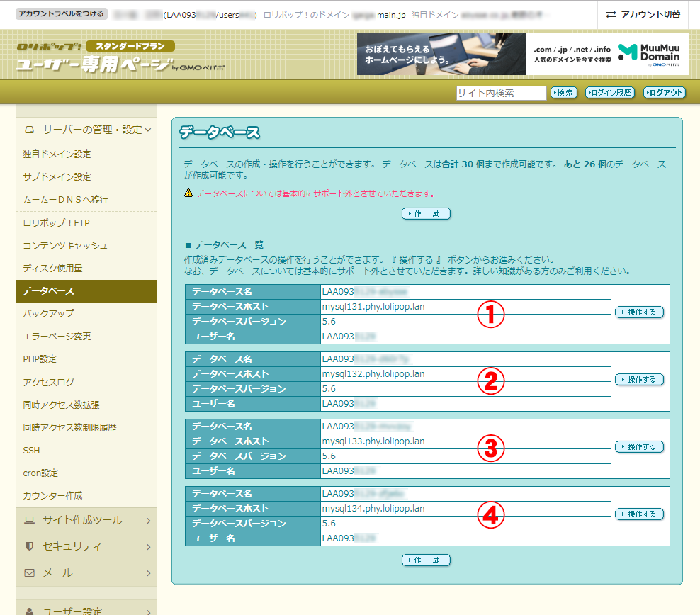
Task: Open PHP設定 in the sidebar
Action: pyautogui.click(x=39, y=359)
